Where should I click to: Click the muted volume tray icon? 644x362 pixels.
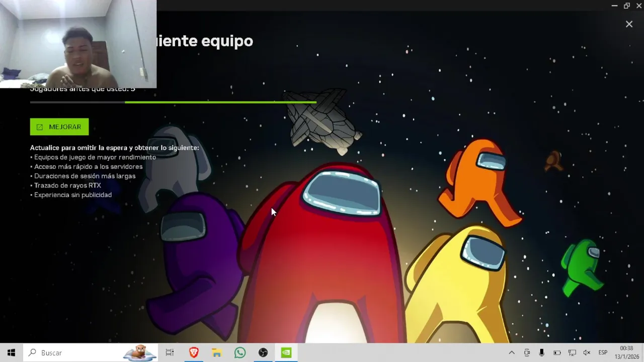587,352
